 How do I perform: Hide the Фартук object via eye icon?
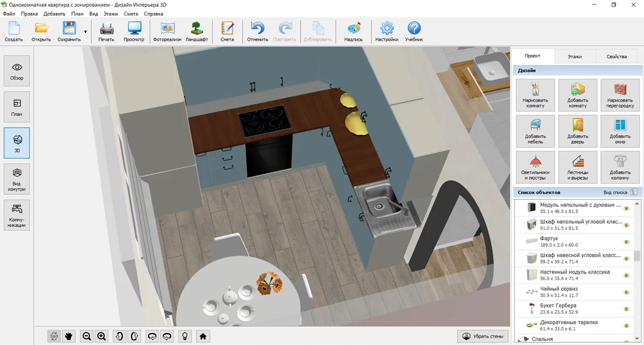[x=626, y=242]
